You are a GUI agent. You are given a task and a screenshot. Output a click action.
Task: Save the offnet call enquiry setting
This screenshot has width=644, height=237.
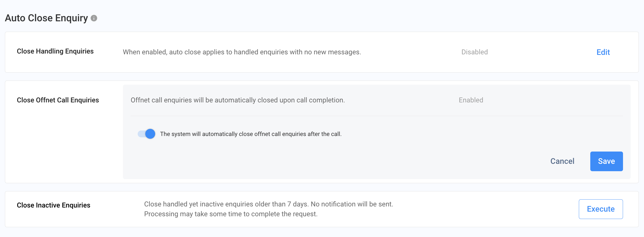606,161
